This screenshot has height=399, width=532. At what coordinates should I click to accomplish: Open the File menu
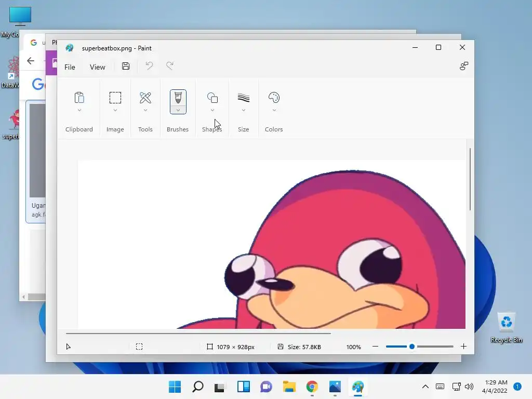tap(70, 67)
